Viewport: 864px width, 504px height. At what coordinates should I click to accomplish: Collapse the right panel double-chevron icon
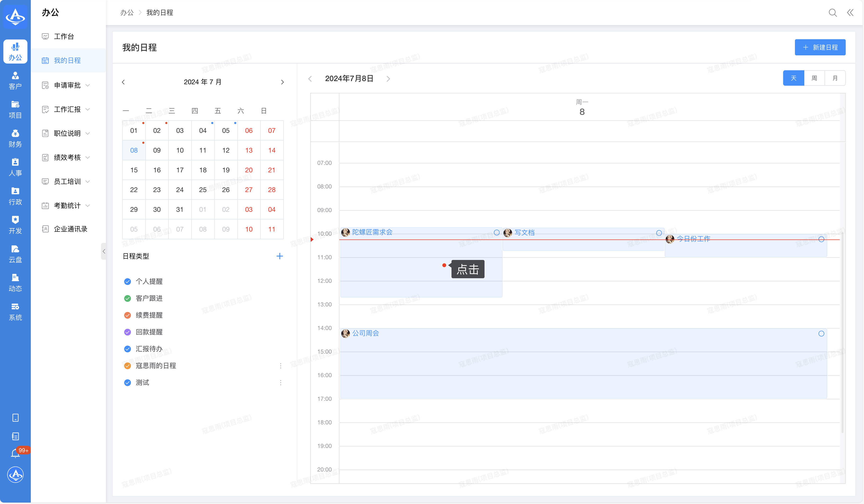pos(850,13)
